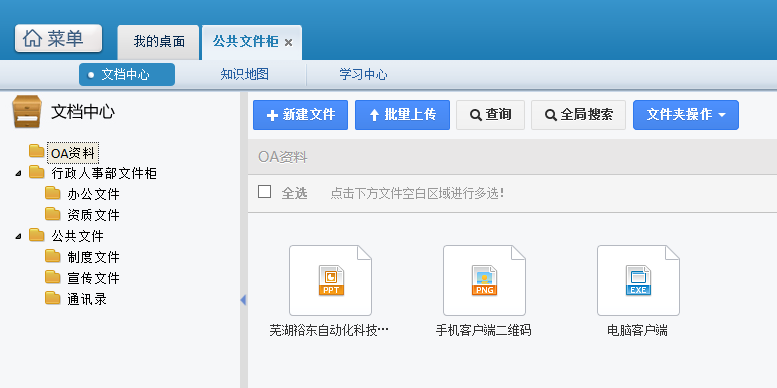This screenshot has width=777, height=388.
Task: Collapse the 公共文件 tree node
Action: click(19, 236)
